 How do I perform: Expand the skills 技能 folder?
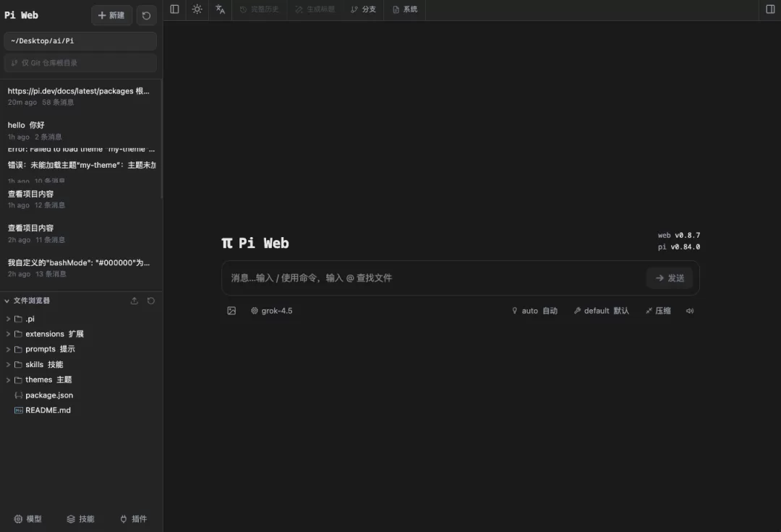pyautogui.click(x=8, y=364)
